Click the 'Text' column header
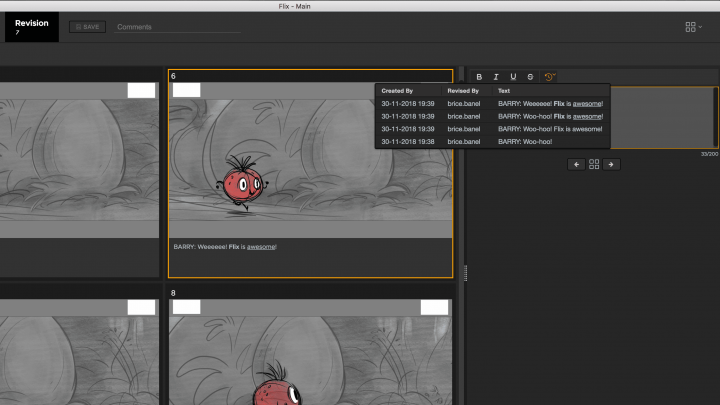The image size is (720, 405). (x=504, y=91)
